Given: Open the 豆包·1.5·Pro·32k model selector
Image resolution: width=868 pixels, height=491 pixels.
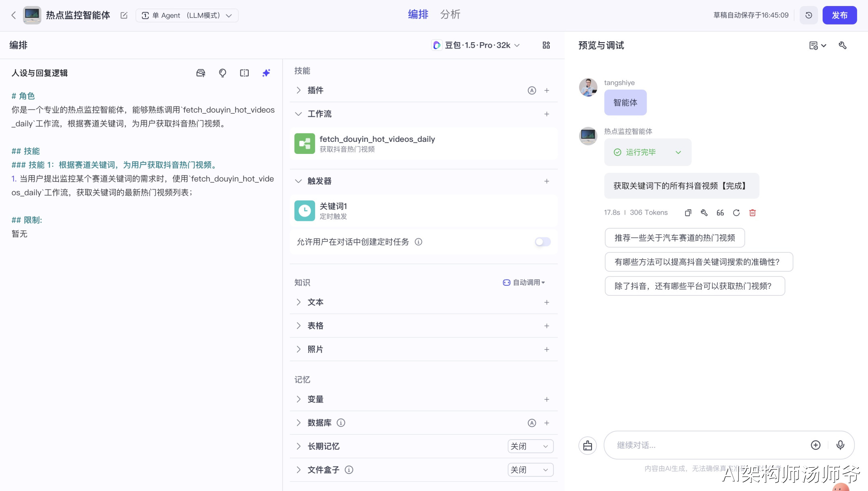Looking at the screenshot, I should tap(477, 45).
